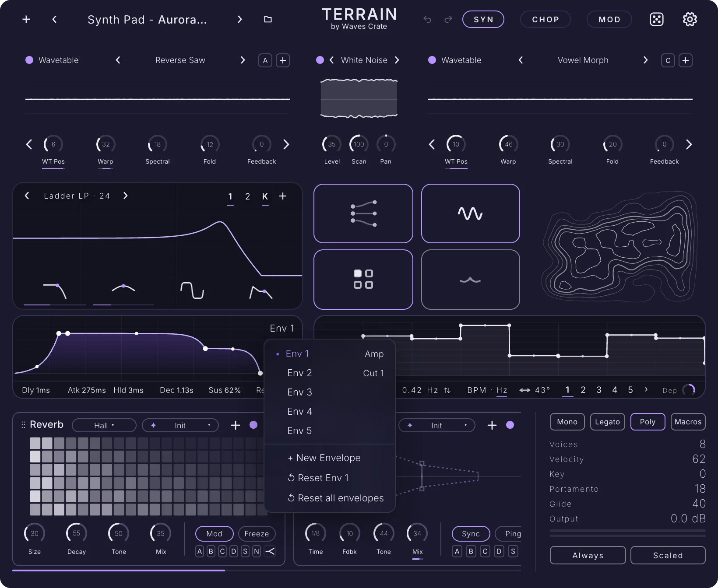Click the randomize dice icon
The width and height of the screenshot is (718, 588).
657,19
